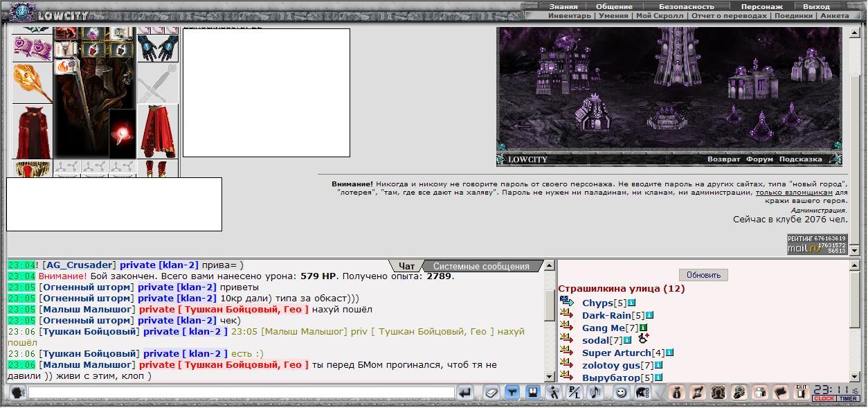Click the chat scrollbar down arrow
The height and width of the screenshot is (408, 868).
click(x=550, y=377)
